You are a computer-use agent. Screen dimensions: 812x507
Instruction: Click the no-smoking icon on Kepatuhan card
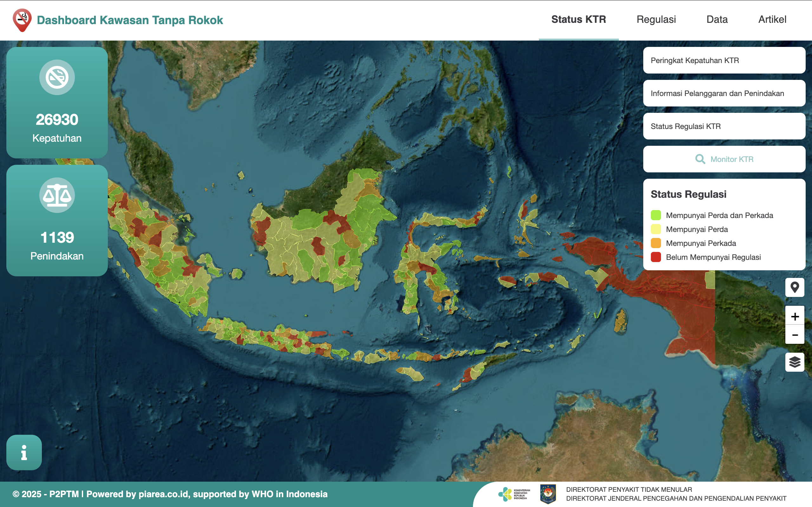coord(56,77)
